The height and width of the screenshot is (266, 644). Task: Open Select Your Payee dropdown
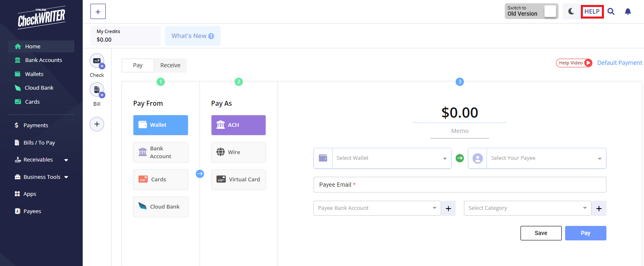tap(546, 158)
